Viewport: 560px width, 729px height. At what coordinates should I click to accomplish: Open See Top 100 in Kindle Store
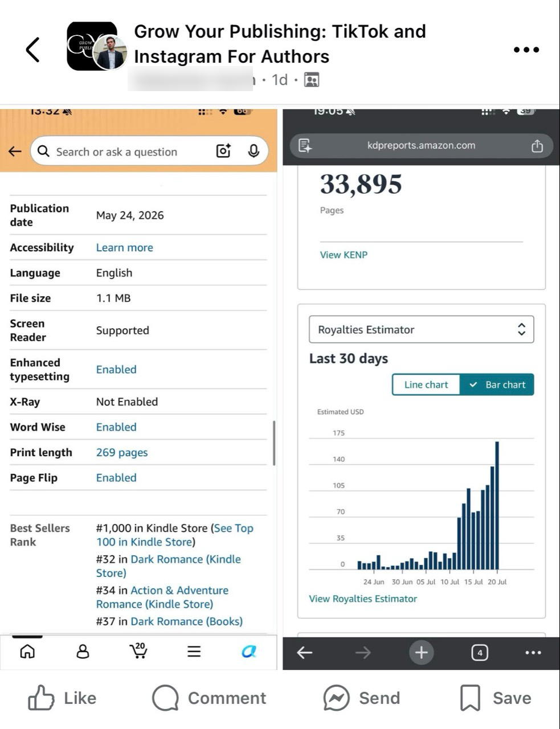pos(175,535)
